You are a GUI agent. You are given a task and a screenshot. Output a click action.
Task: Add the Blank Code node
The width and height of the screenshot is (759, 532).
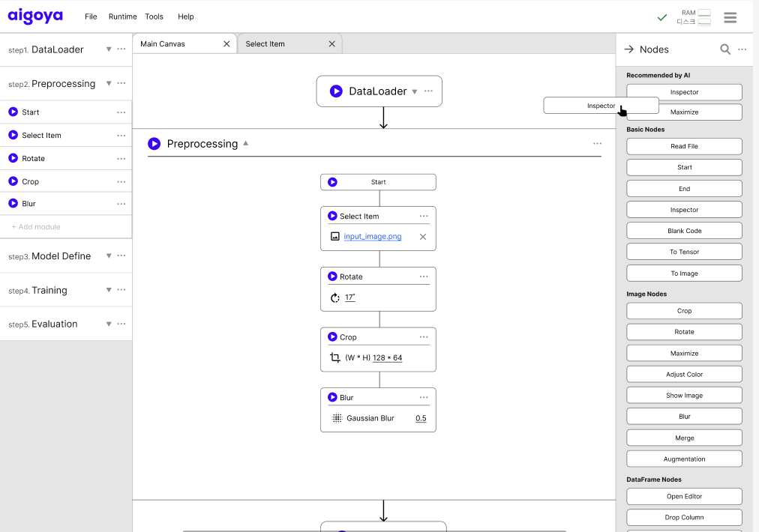coord(684,231)
